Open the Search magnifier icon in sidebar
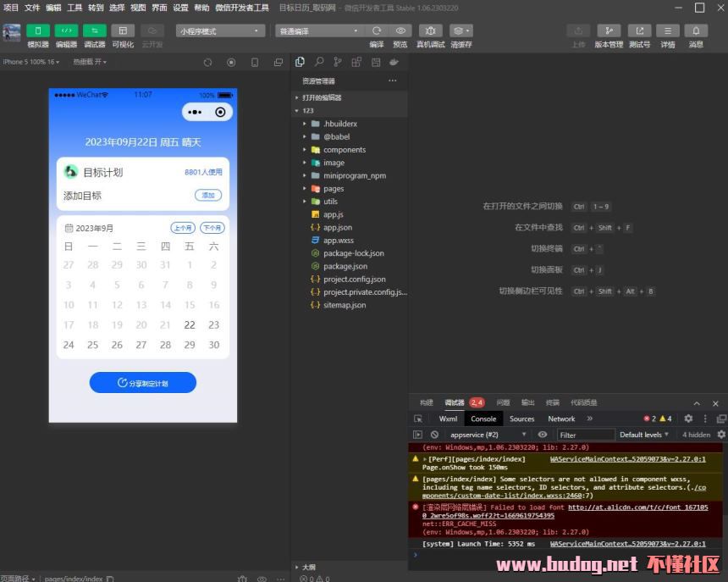This screenshot has height=582, width=728. [x=319, y=62]
